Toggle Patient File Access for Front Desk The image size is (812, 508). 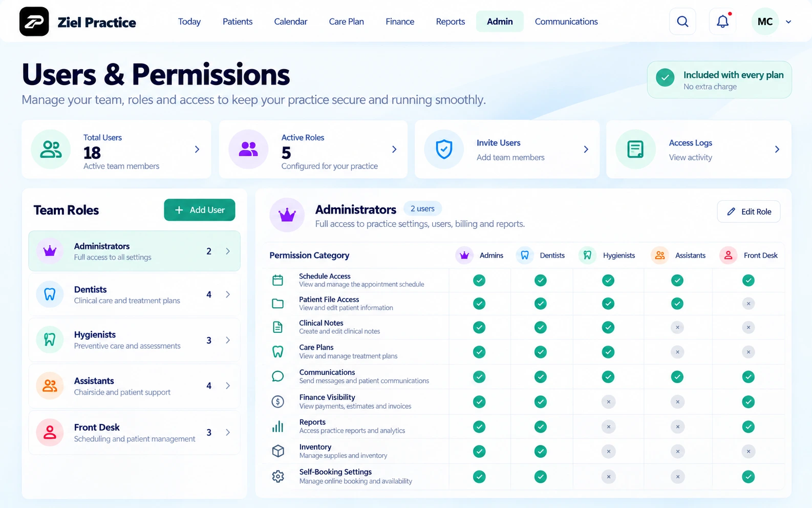tap(749, 304)
